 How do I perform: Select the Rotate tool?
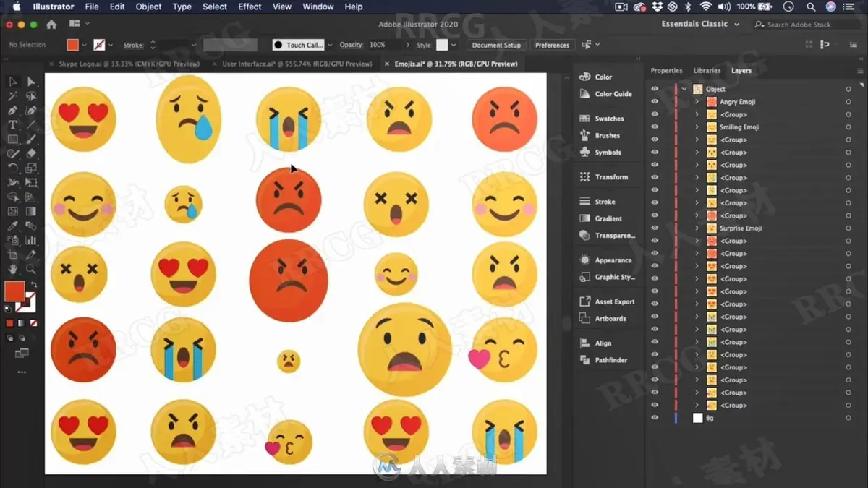tap(13, 168)
